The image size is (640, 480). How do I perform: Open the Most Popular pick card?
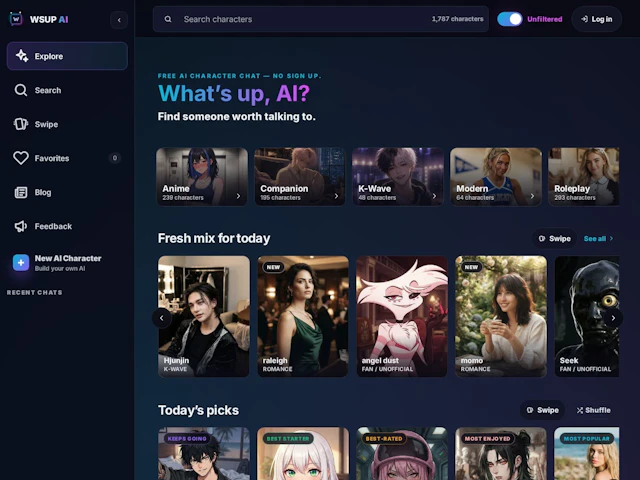tap(587, 453)
